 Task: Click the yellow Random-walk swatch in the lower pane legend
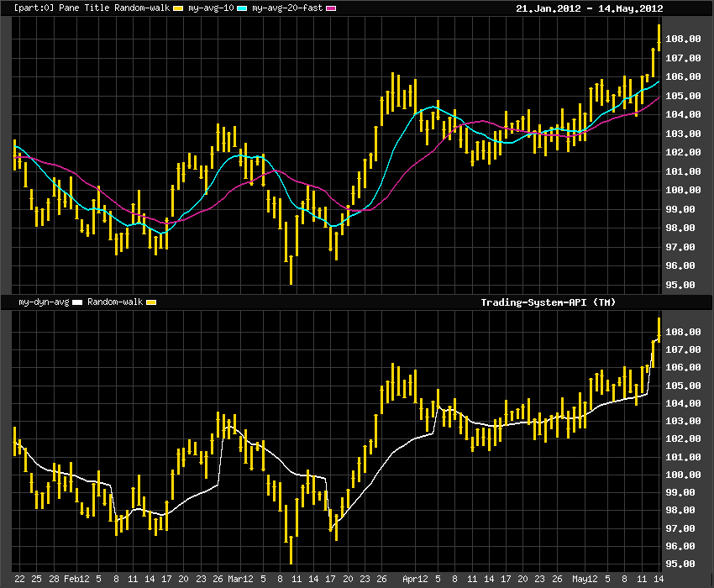tap(151, 302)
